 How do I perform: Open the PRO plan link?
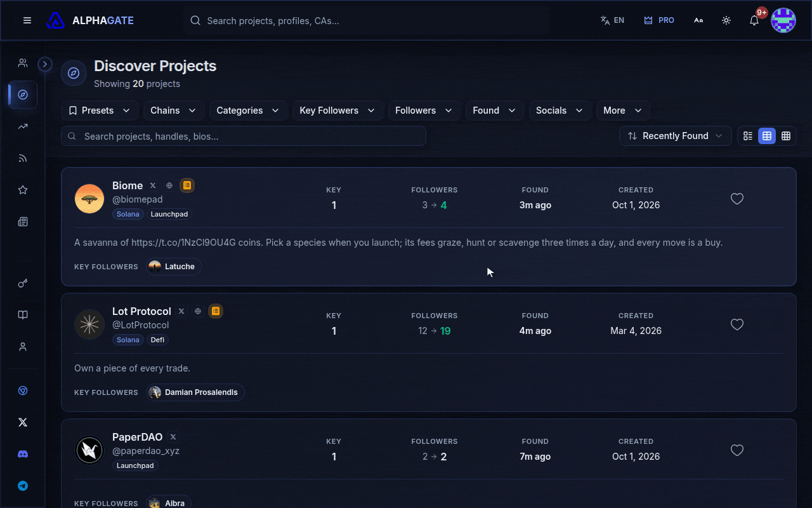659,20
